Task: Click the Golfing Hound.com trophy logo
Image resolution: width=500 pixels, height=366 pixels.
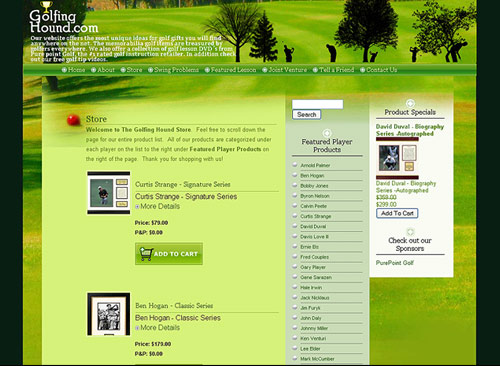Action: pos(63,17)
